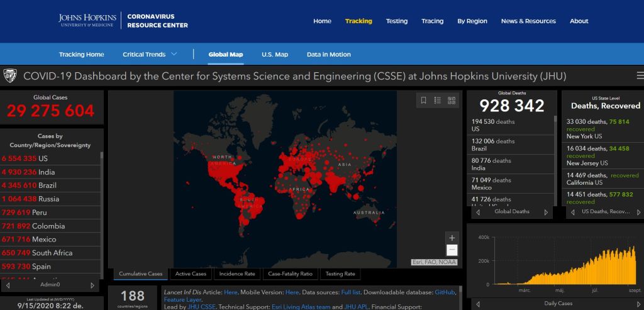Select California US deaths entry
The image size is (644, 310).
(602, 179)
